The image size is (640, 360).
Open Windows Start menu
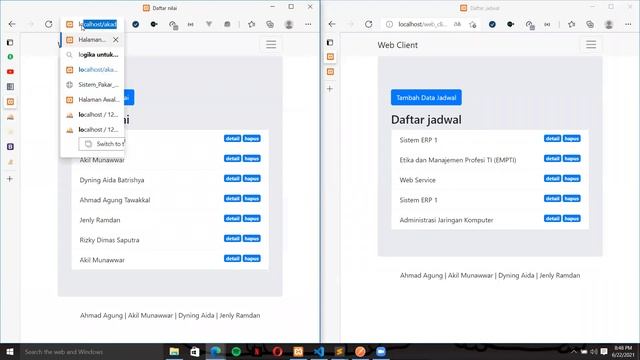coord(10,351)
